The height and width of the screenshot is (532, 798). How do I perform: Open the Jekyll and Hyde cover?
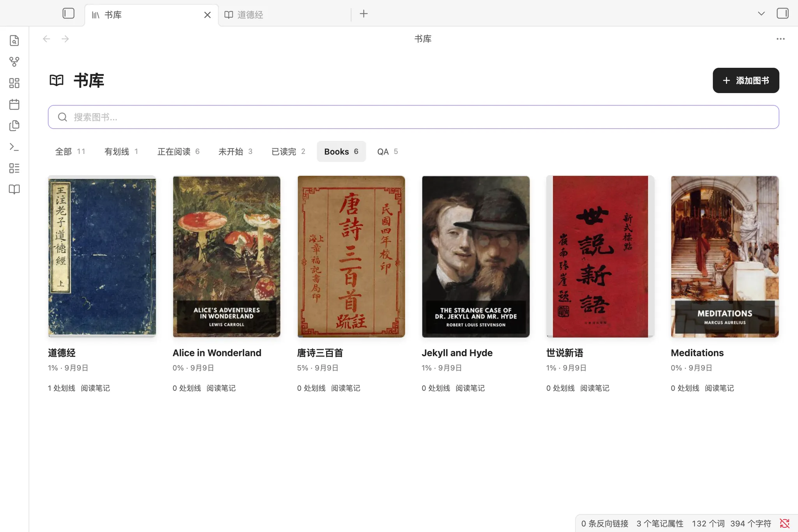click(476, 256)
